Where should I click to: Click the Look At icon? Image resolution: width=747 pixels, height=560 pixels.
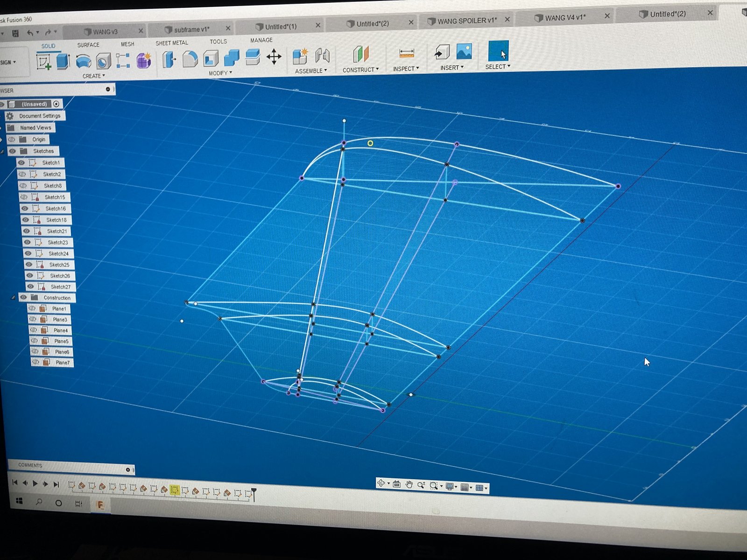[396, 484]
